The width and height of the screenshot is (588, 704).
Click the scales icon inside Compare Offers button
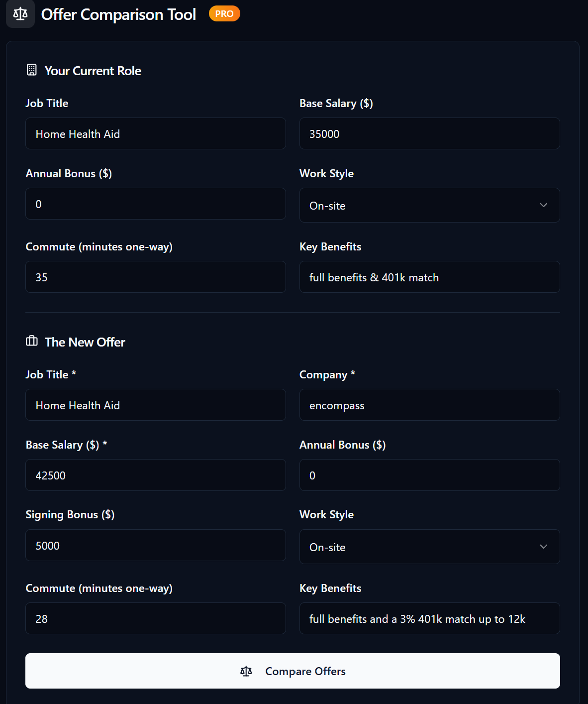246,671
